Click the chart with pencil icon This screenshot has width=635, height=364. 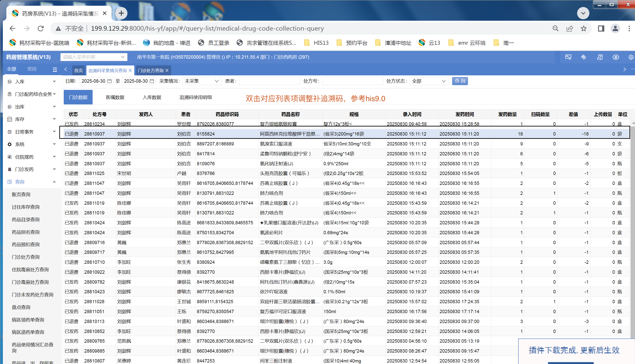pos(583,57)
